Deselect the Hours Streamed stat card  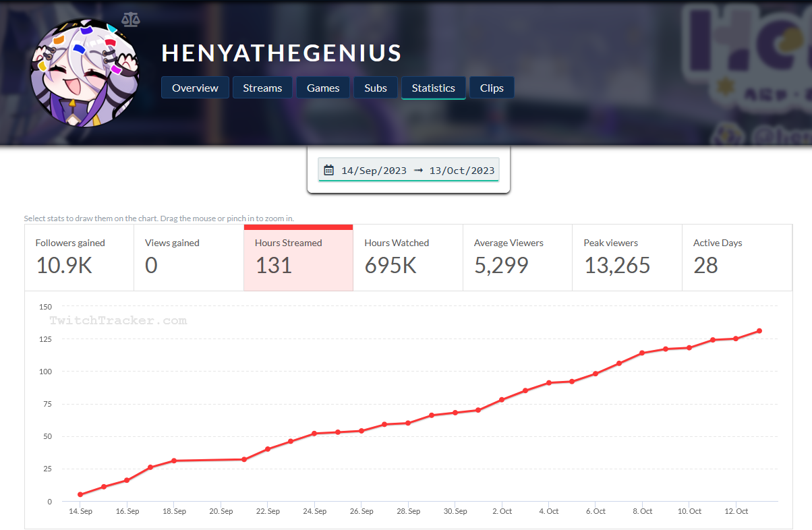click(x=298, y=258)
